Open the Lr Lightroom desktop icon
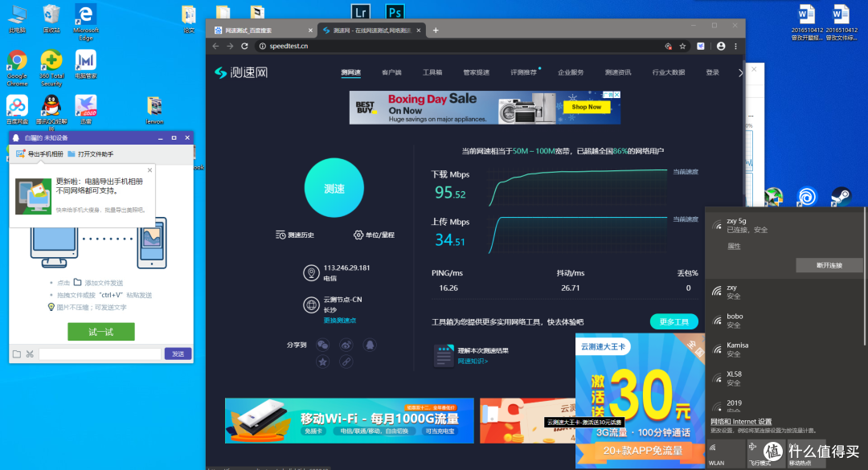The image size is (868, 470). [x=360, y=11]
